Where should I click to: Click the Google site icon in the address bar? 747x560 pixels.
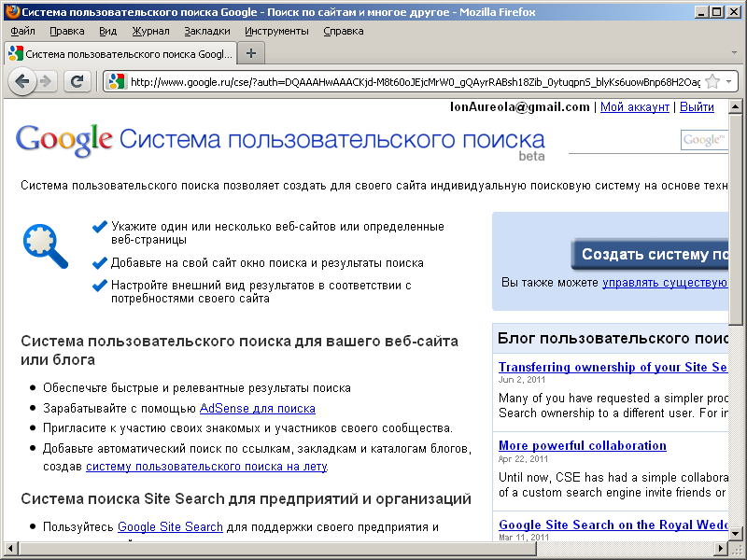pyautogui.click(x=116, y=81)
